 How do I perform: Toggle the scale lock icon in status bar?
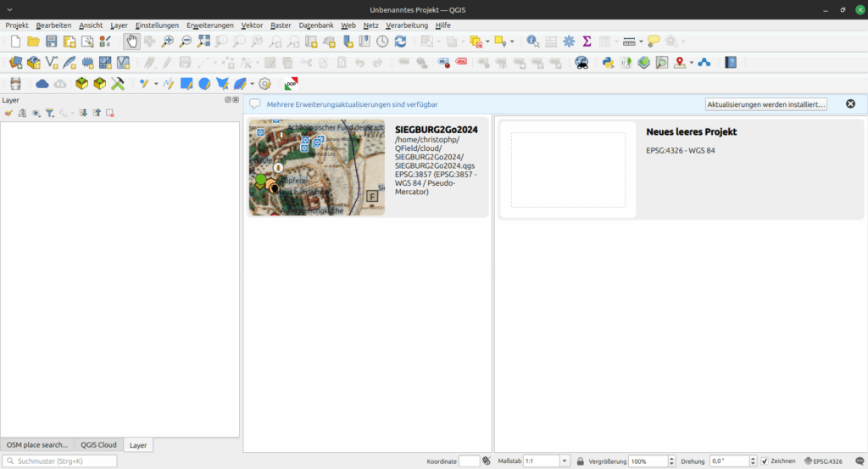click(x=580, y=461)
